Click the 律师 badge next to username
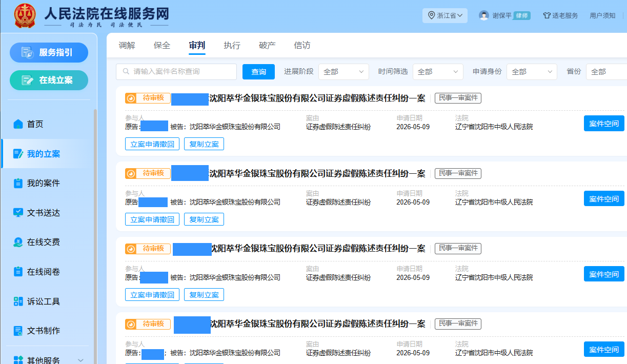 click(x=522, y=15)
